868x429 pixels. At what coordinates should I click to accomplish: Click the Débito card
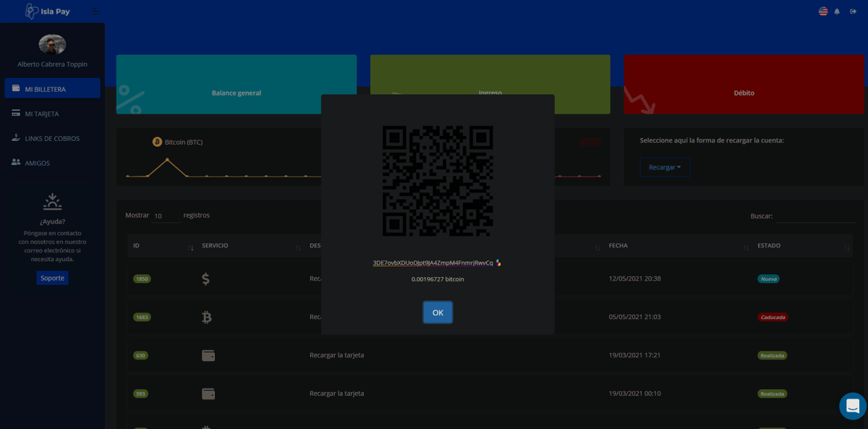coord(744,85)
